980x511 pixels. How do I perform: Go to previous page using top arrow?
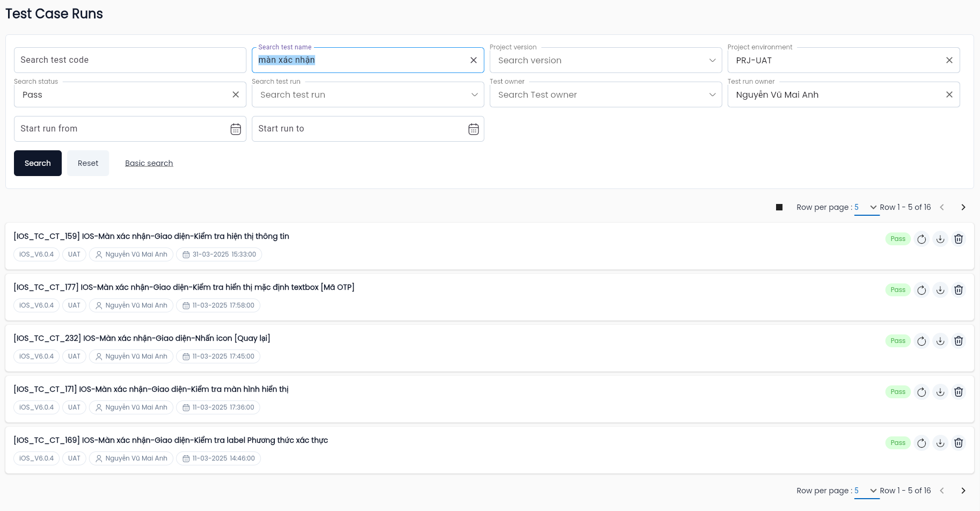942,207
